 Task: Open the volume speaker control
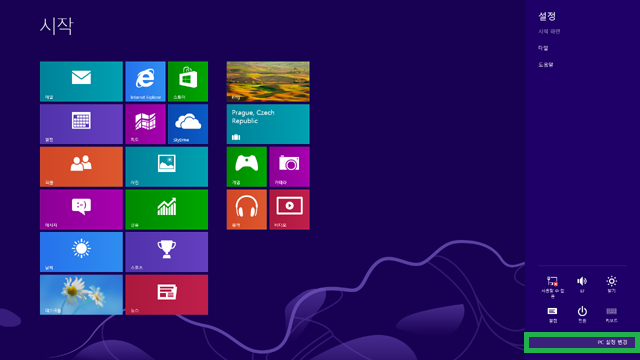point(582,284)
